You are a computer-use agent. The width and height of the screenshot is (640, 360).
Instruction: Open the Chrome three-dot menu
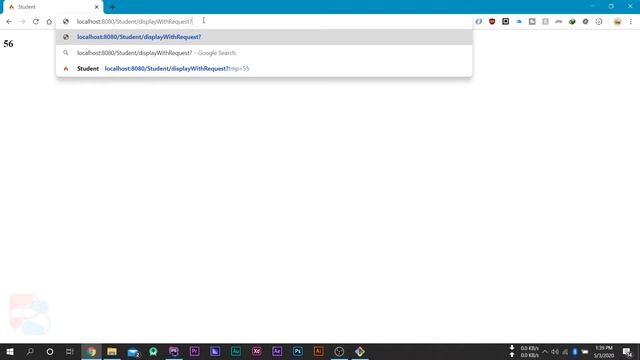point(631,22)
